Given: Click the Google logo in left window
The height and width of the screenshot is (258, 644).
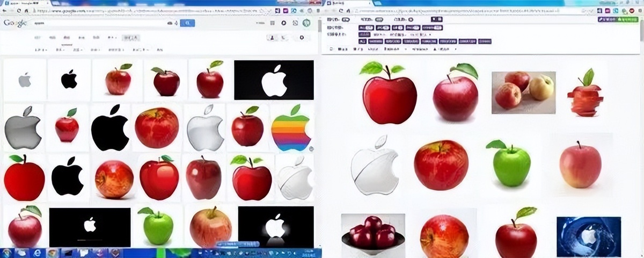Looking at the screenshot, I should (x=16, y=23).
